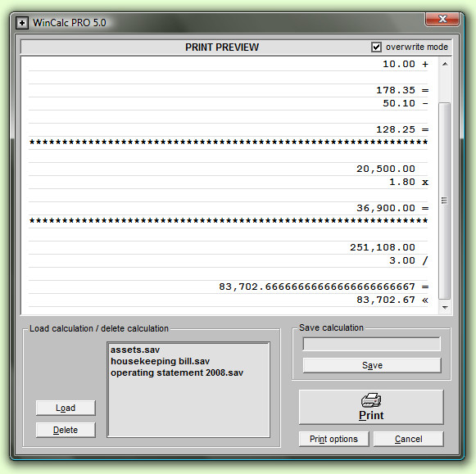Viewport: 476px width, 474px height.
Task: Close the WinCalc PRO window
Action: tap(442, 19)
